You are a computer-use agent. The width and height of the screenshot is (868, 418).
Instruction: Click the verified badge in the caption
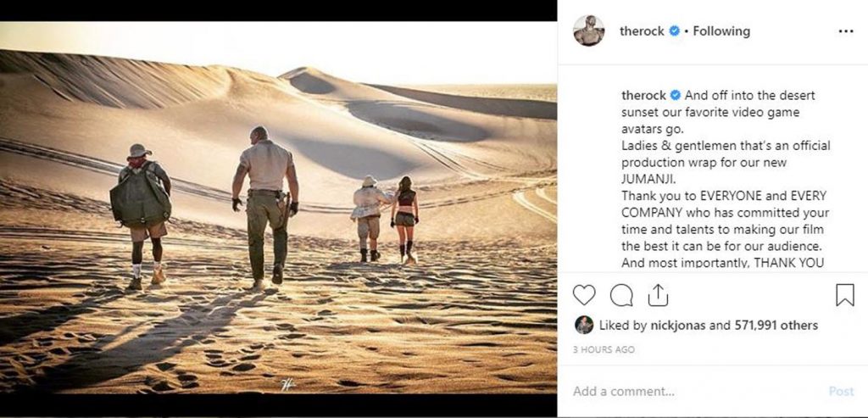tap(676, 95)
